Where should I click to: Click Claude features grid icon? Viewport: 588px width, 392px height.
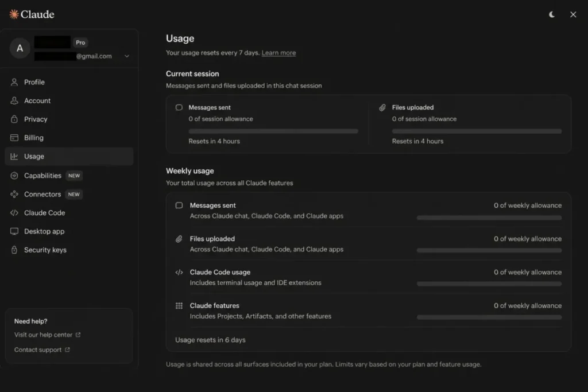point(179,305)
